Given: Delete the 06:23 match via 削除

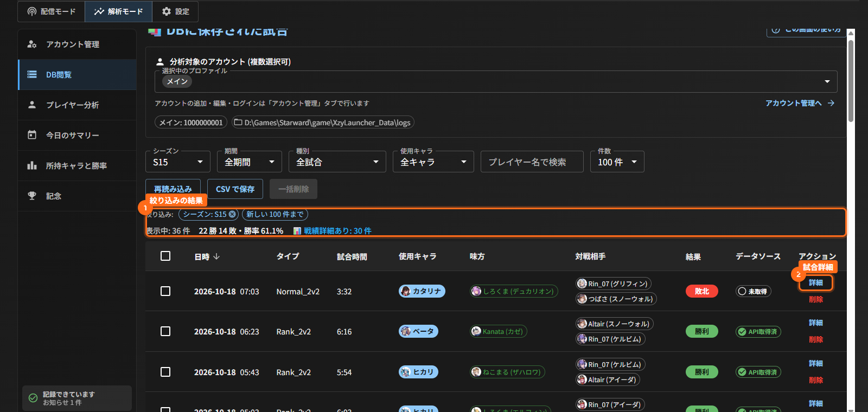Looking at the screenshot, I should click(816, 339).
